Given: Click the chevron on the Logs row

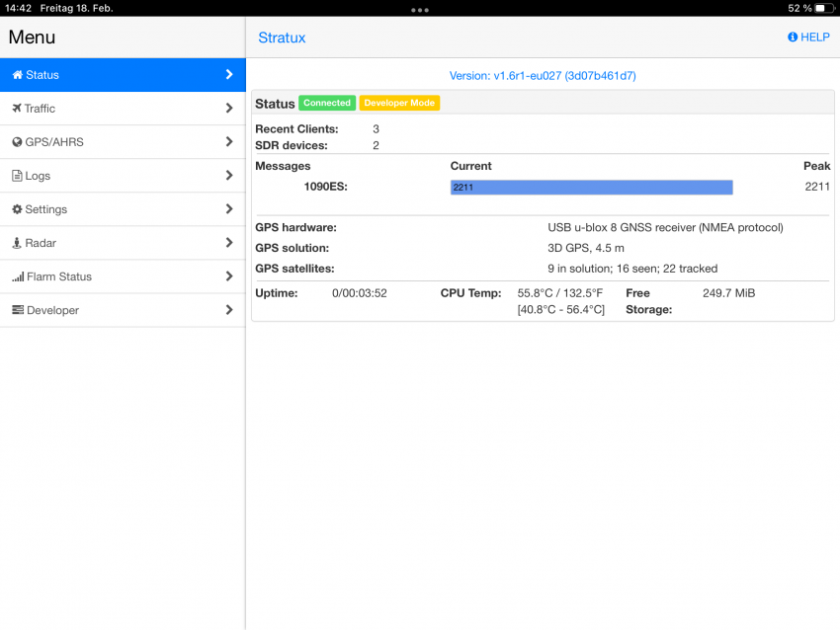Looking at the screenshot, I should pyautogui.click(x=229, y=175).
